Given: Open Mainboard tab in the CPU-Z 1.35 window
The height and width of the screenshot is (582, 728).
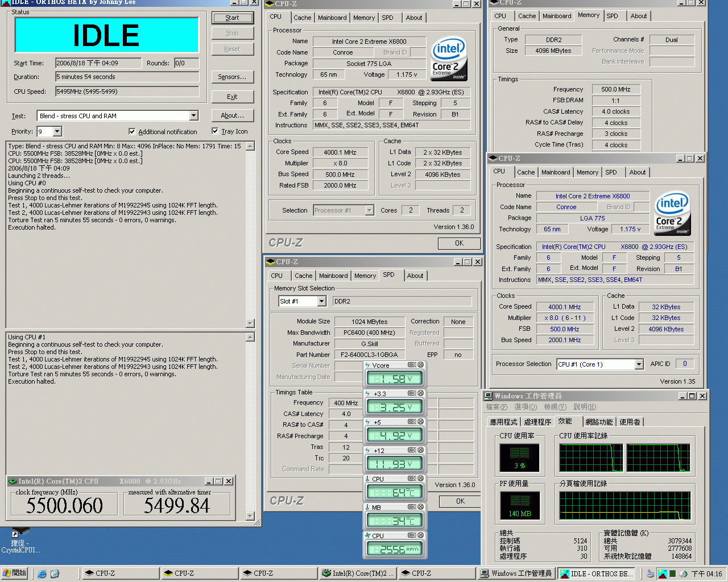Looking at the screenshot, I should (556, 172).
